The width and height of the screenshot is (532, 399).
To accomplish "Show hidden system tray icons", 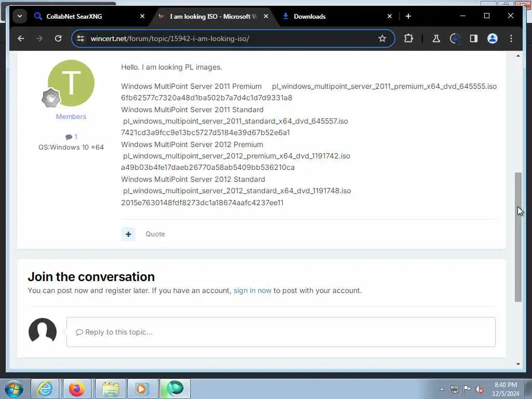I will [442, 389].
